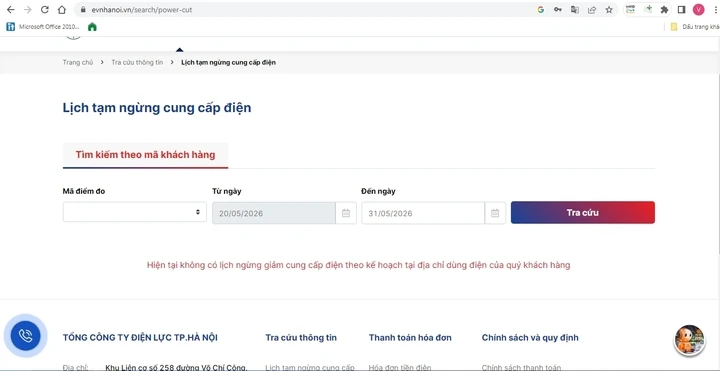Click the Thanh toán hóa đơn footer heading
This screenshot has width=720, height=371.
pos(410,338)
